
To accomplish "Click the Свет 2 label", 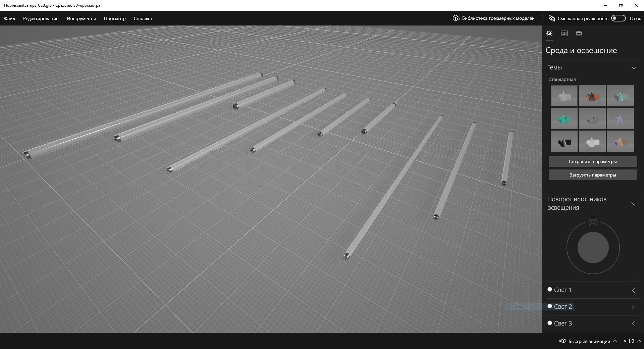I will coord(563,306).
